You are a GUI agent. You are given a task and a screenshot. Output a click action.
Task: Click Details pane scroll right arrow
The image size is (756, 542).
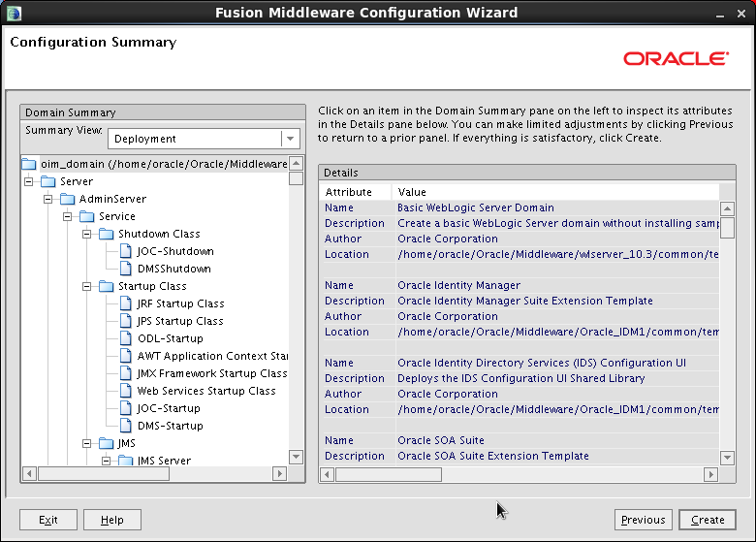[710, 474]
